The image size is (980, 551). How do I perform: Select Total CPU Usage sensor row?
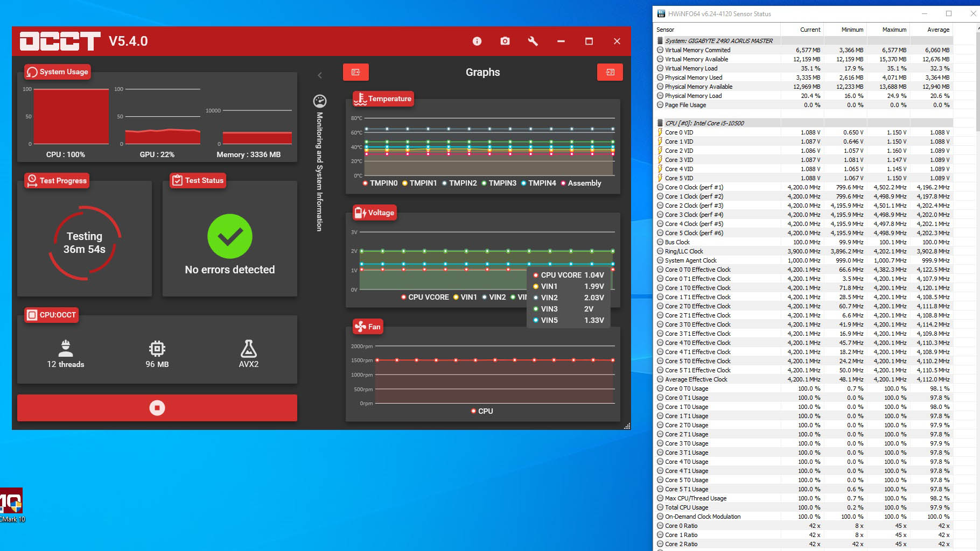(x=803, y=507)
